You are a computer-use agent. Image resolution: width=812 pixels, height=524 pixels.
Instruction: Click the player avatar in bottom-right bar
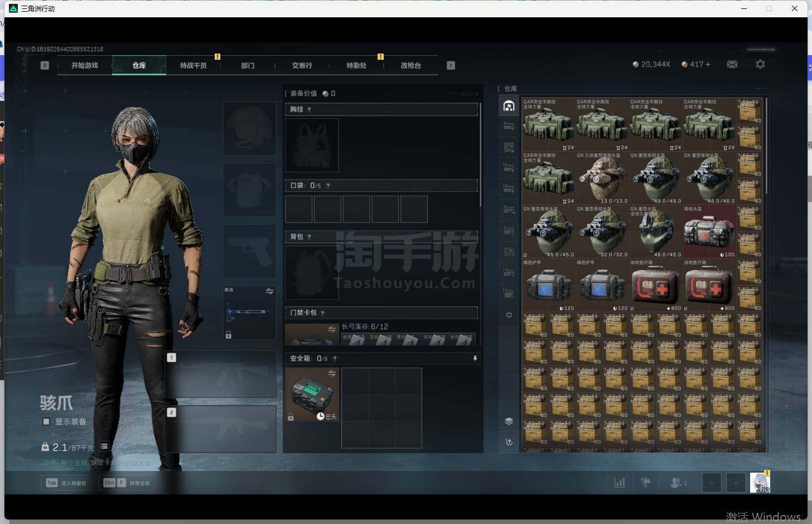tap(760, 483)
